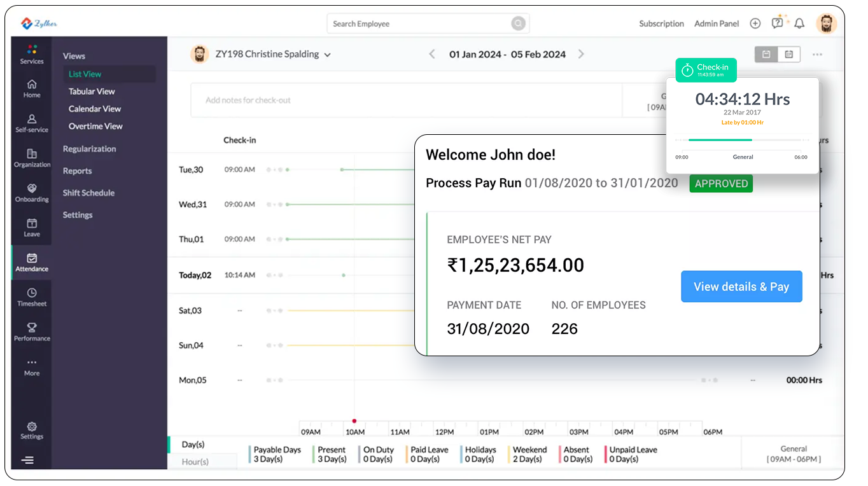868x486 pixels.
Task: Collapse the sidebar hamburger menu
Action: tap(28, 460)
